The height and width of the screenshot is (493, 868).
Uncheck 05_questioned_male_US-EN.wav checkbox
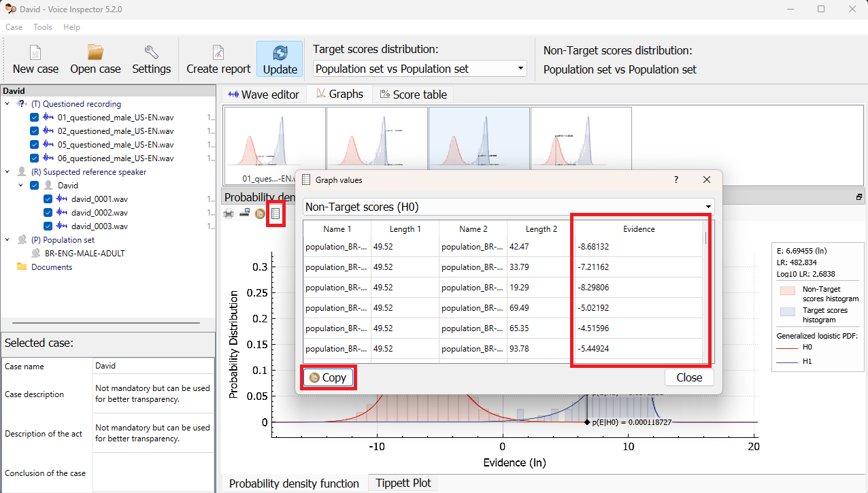tap(35, 145)
